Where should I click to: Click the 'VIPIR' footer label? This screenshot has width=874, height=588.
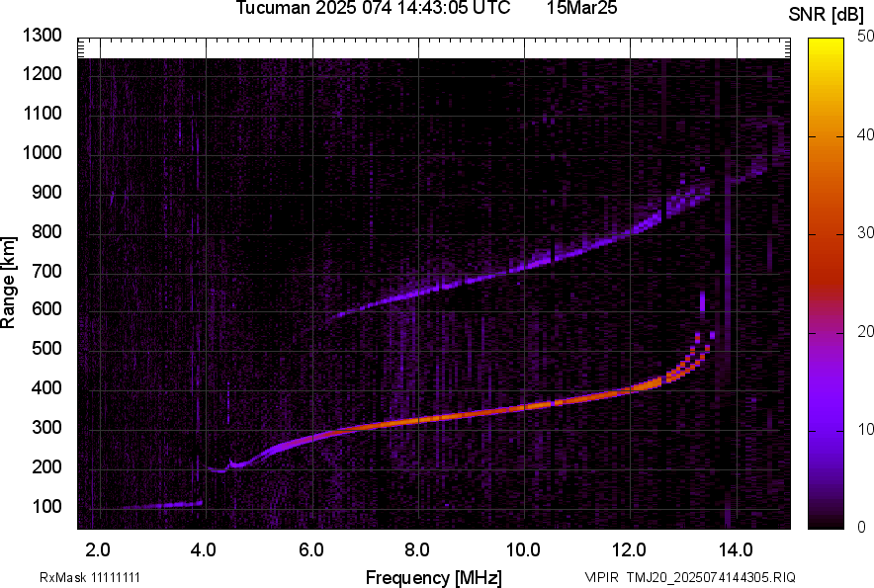pyautogui.click(x=601, y=577)
